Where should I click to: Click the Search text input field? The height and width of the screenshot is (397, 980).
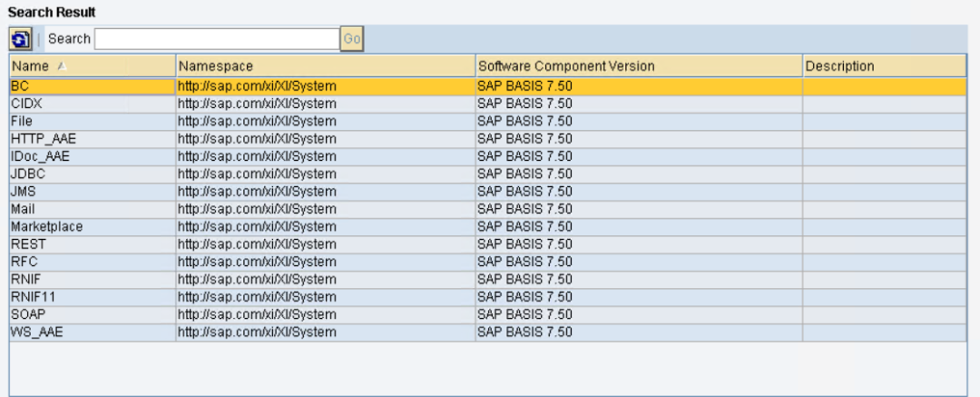click(x=217, y=39)
